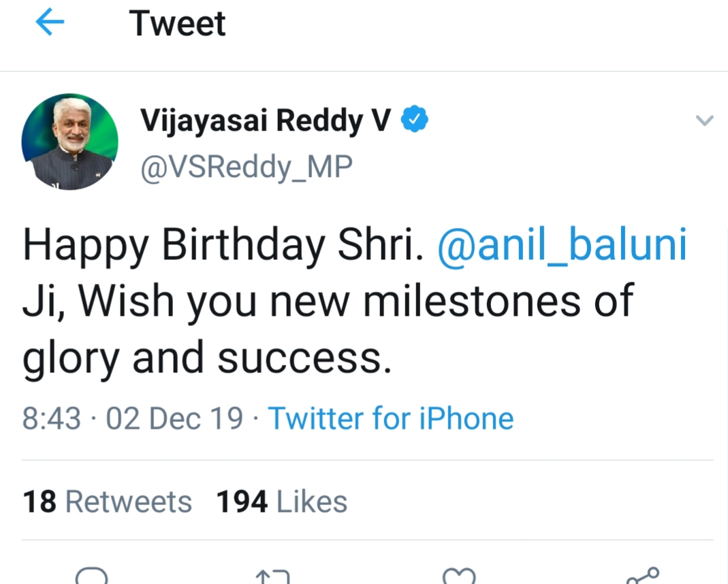Click the 8:43 timestamp
Image resolution: width=728 pixels, height=584 pixels.
51,418
